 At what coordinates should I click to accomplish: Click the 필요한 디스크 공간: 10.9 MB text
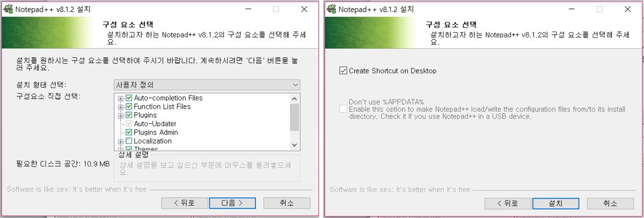click(x=63, y=164)
